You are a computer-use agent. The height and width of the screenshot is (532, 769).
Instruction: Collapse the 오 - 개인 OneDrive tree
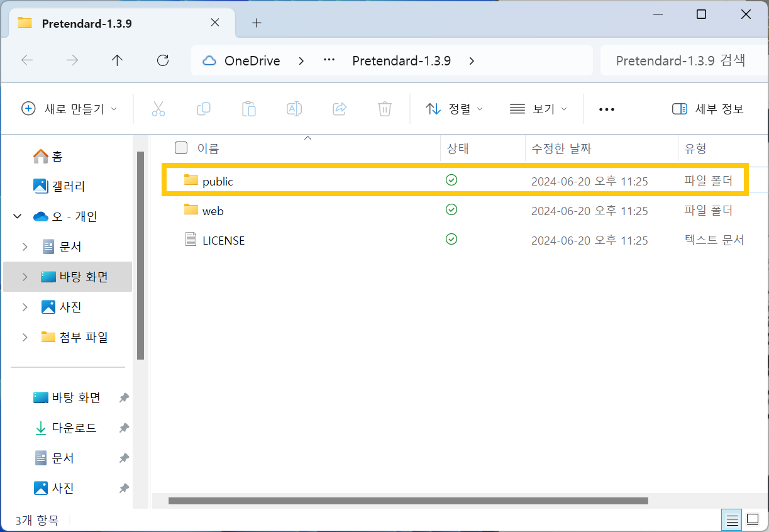click(16, 217)
